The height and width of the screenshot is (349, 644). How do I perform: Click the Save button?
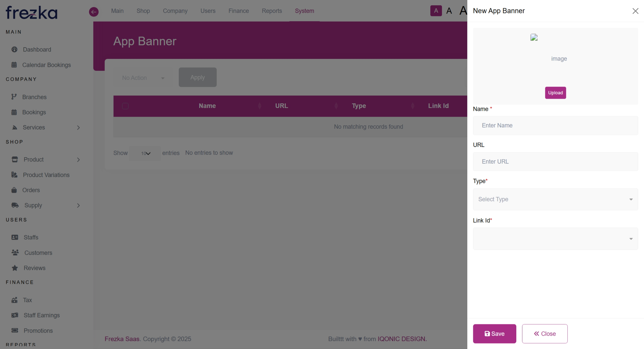[x=494, y=334]
